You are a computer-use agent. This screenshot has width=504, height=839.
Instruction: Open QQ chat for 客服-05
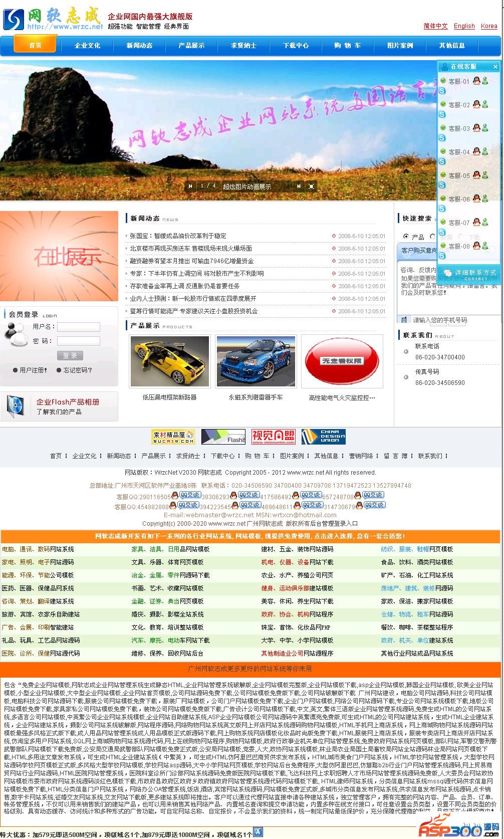(476, 175)
